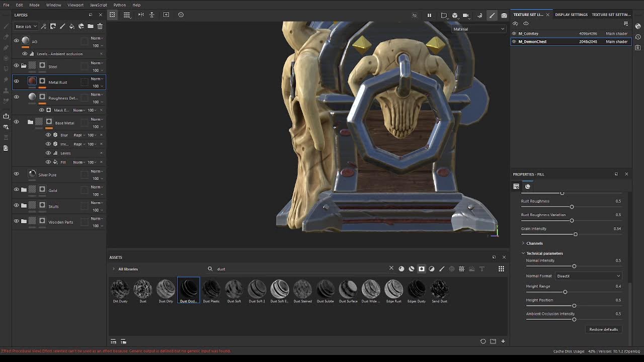Select the Base Metal folder layer
The width and height of the screenshot is (644, 362).
[59, 123]
